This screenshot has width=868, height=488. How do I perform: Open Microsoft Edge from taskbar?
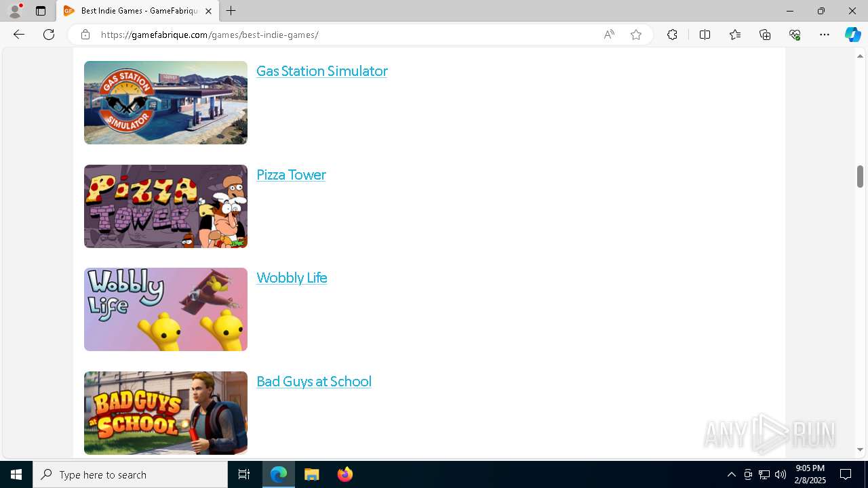point(279,474)
